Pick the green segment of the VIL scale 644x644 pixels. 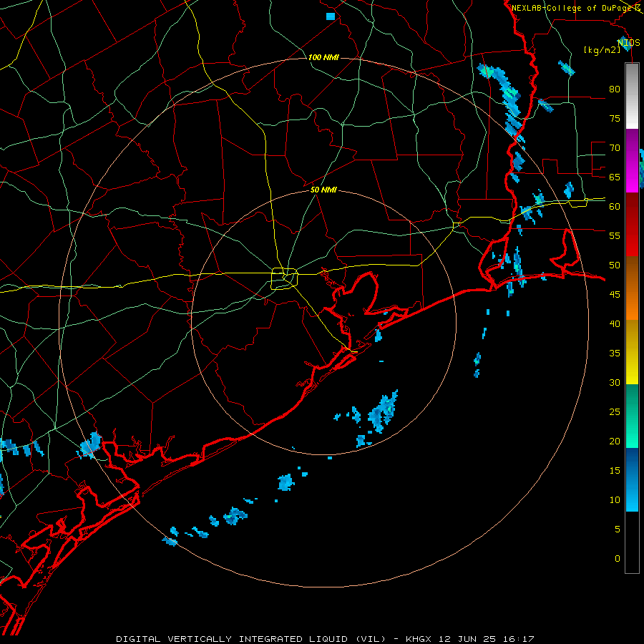632,416
